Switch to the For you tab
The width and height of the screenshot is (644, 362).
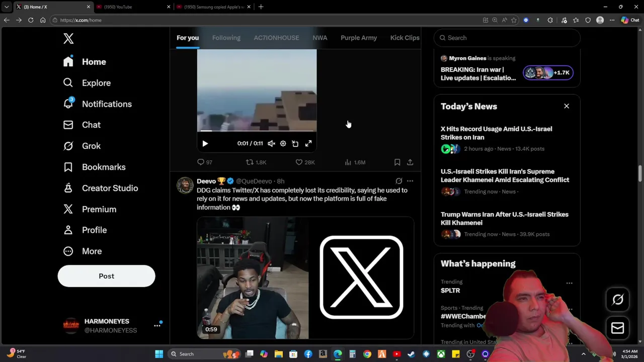point(188,38)
